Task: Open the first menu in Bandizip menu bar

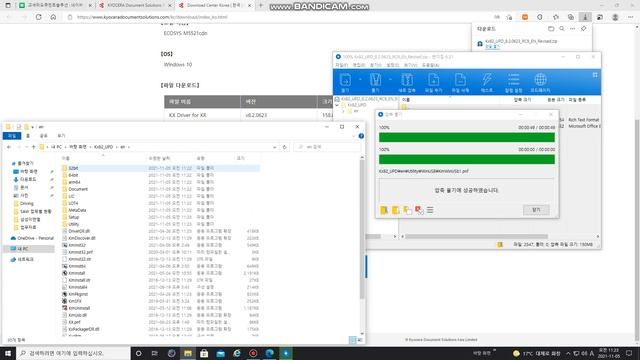Action: pos(342,65)
